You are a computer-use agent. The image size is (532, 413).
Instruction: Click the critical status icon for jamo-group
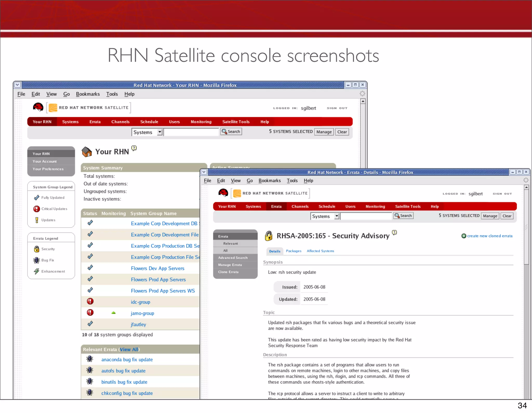[x=90, y=313]
